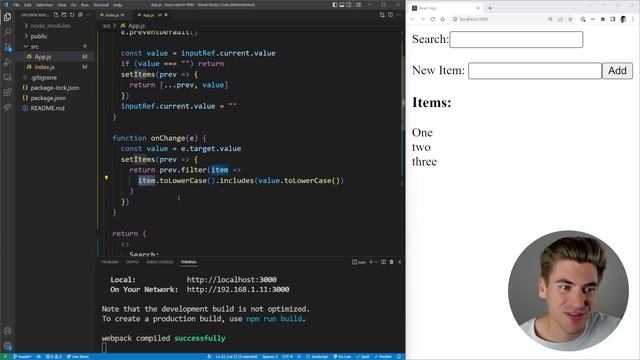Click Live Share in the status bar
Viewport: 640px width, 360px height.
78,356
